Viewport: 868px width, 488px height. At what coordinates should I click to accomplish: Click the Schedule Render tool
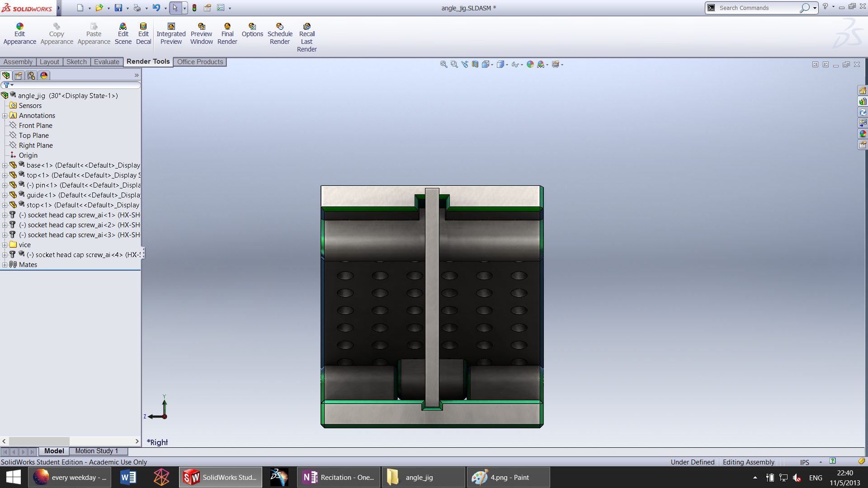[280, 34]
